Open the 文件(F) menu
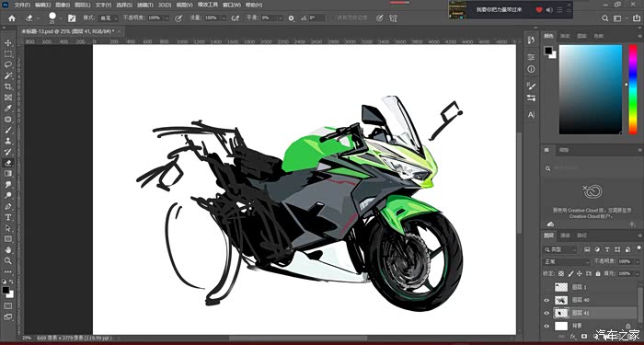 pyautogui.click(x=22, y=5)
